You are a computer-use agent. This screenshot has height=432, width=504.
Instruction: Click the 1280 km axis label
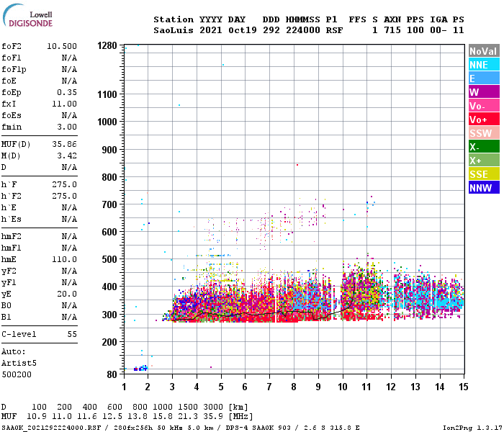coord(107,45)
